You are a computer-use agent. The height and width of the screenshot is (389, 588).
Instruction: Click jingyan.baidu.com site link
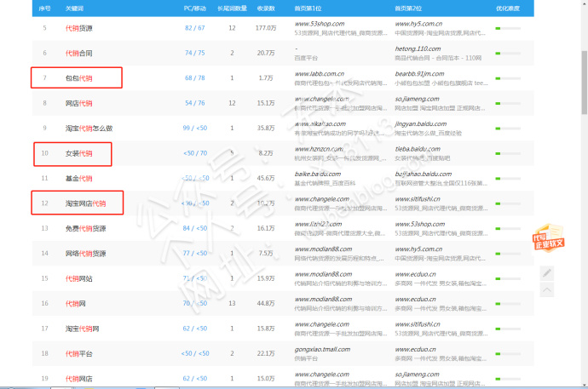click(420, 124)
